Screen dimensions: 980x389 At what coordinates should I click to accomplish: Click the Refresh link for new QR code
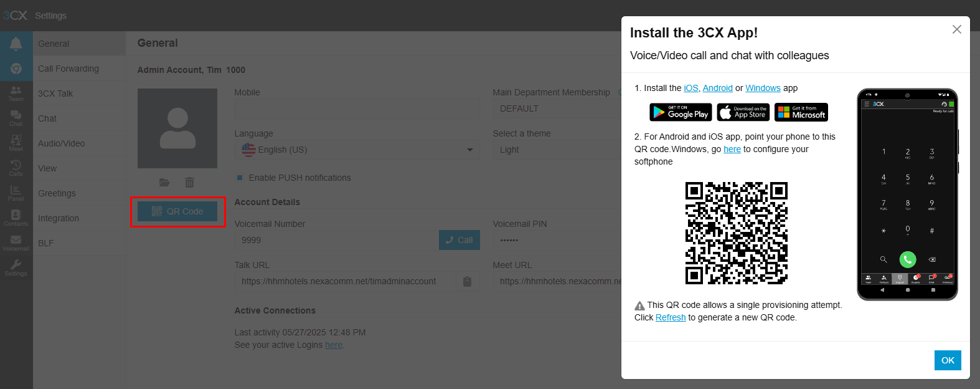coord(671,317)
